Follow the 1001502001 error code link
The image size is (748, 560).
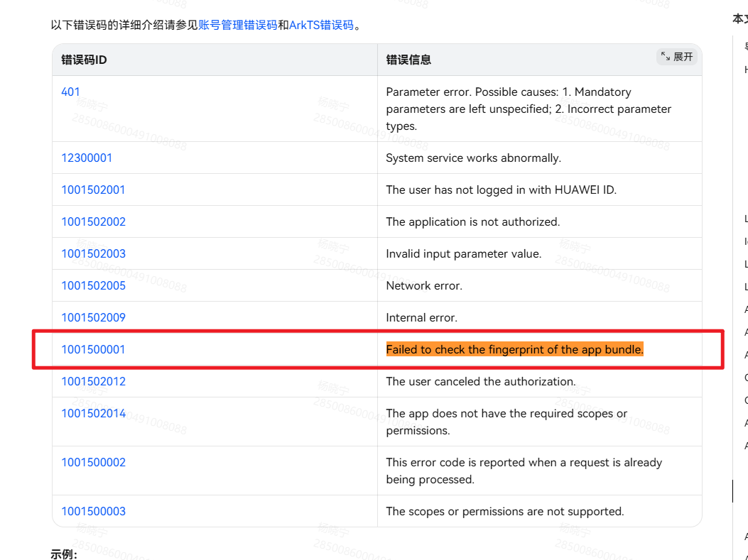[x=93, y=190]
